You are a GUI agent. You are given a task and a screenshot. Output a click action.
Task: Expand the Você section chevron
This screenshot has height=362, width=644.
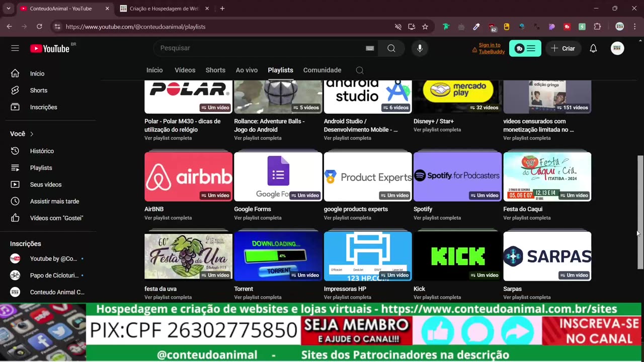pos(32,134)
